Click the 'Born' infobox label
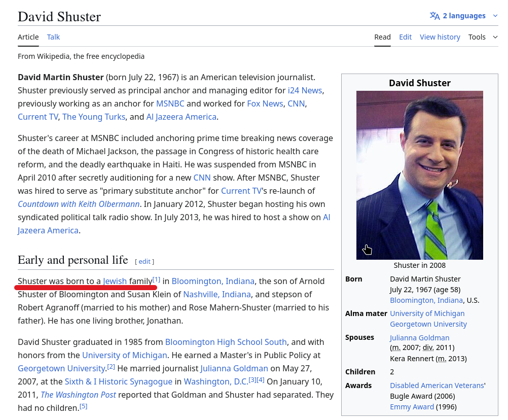This screenshot has width=508, height=420. tap(354, 279)
